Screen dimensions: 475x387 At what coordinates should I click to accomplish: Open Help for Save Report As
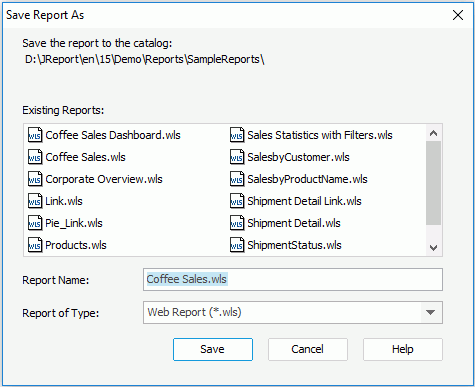click(x=403, y=349)
